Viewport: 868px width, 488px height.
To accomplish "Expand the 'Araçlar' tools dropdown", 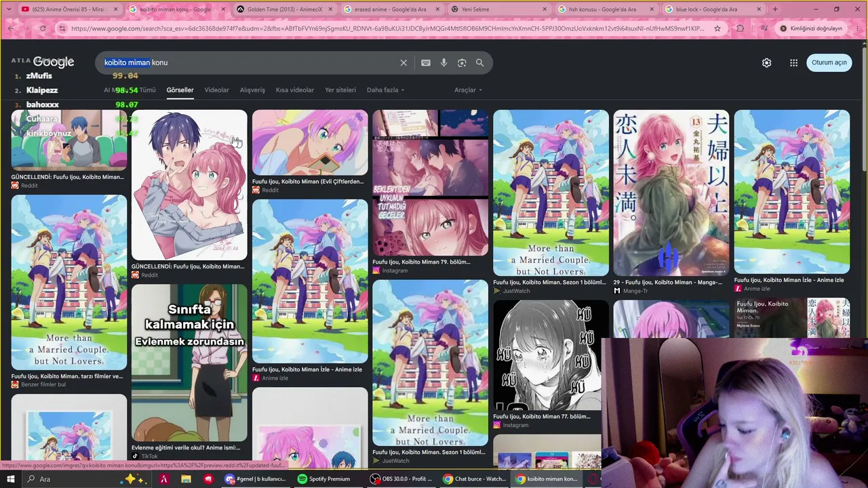I will [469, 90].
